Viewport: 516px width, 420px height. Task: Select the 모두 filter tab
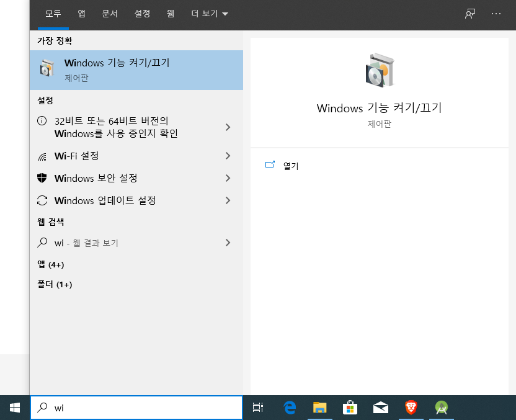pyautogui.click(x=53, y=14)
